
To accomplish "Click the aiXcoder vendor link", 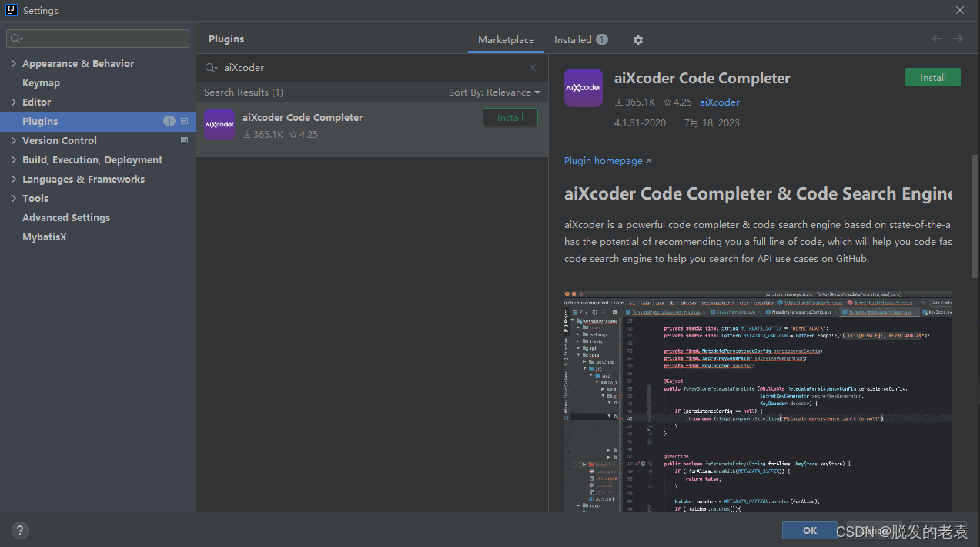I will (719, 102).
